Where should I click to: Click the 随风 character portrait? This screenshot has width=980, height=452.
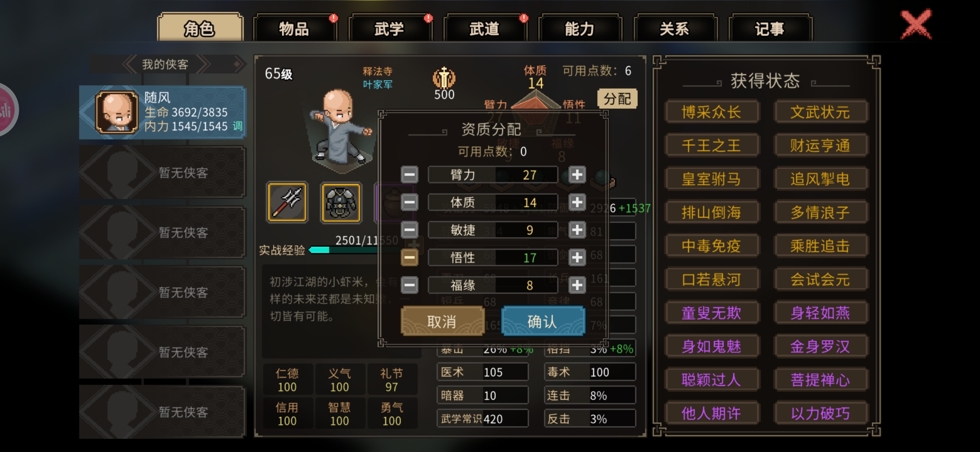pyautogui.click(x=117, y=112)
